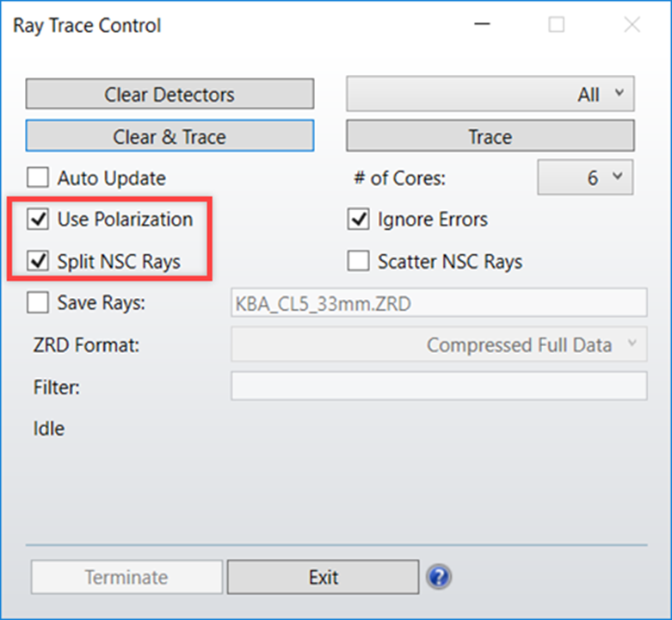Open the ZRD Format dropdown
This screenshot has height=620, width=672.
pyautogui.click(x=439, y=345)
